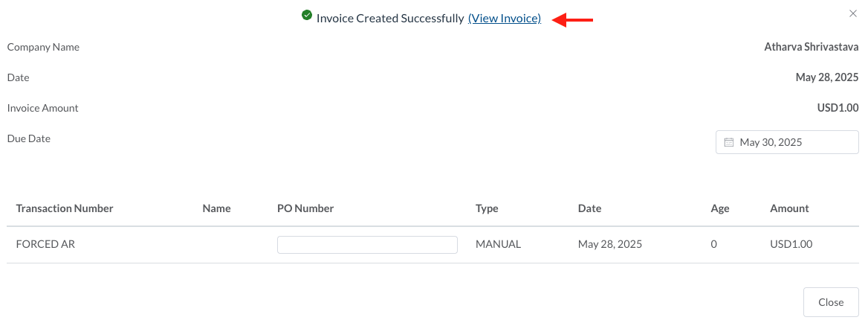The width and height of the screenshot is (868, 323).
Task: Click the calendar icon in Due Date field
Action: [x=728, y=142]
